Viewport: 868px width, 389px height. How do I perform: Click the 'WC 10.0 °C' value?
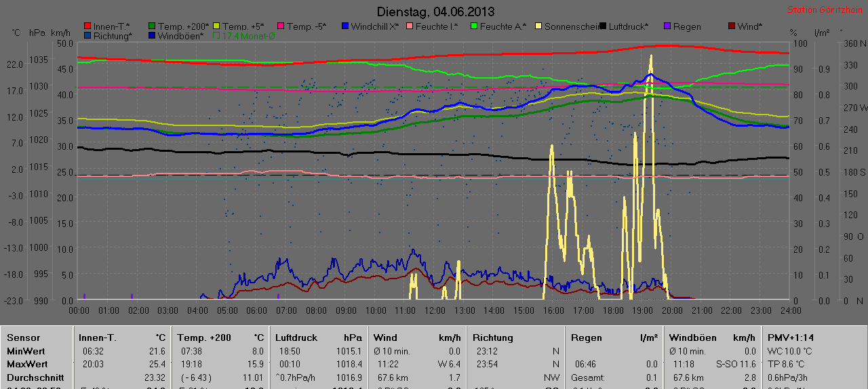click(x=790, y=351)
